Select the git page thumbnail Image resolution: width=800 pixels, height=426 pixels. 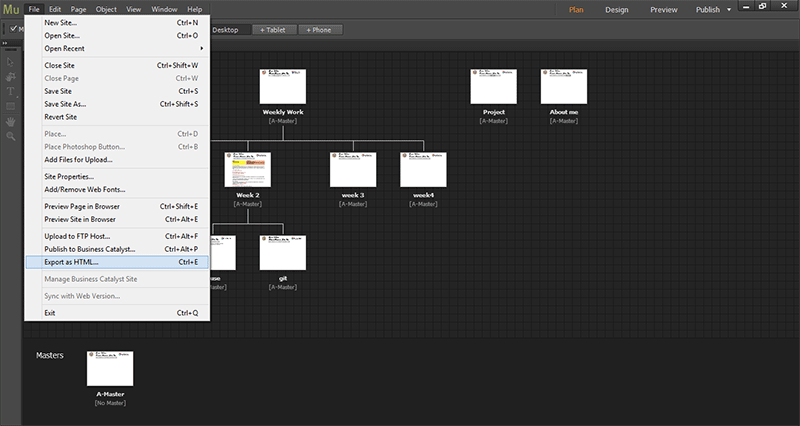[283, 253]
